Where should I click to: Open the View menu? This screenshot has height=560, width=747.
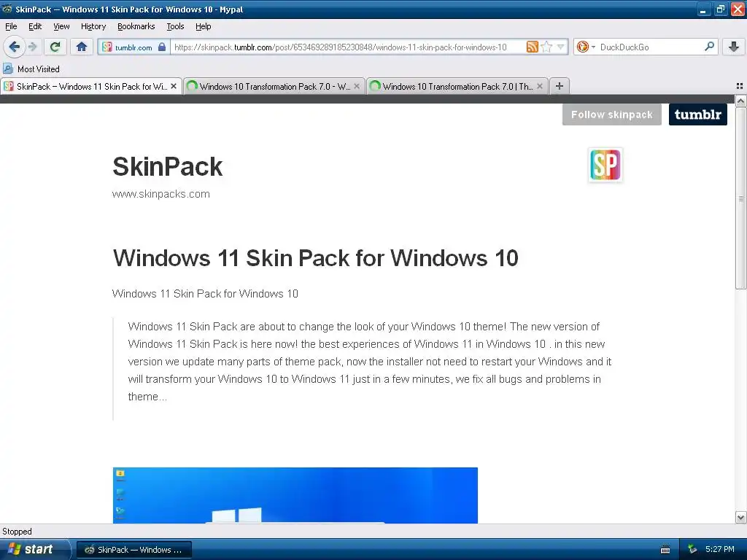click(61, 26)
